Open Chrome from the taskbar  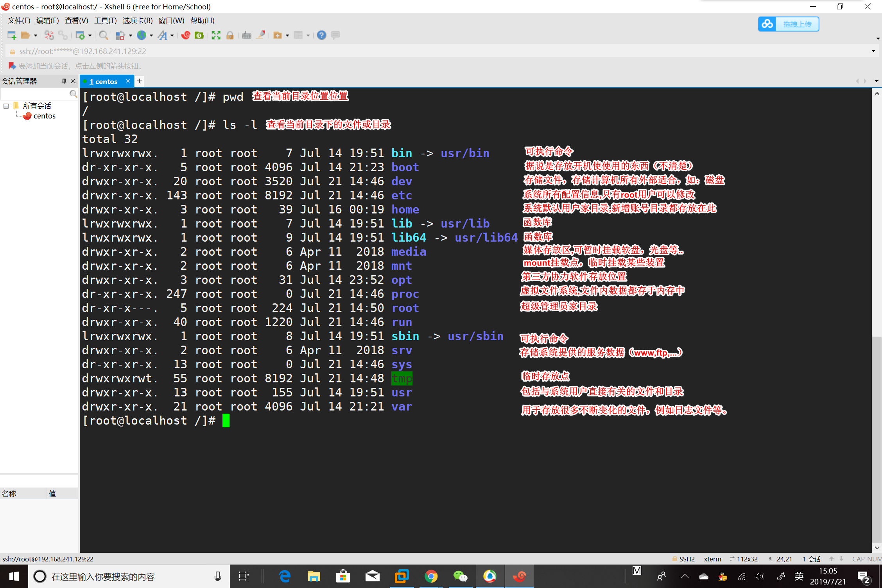(431, 576)
